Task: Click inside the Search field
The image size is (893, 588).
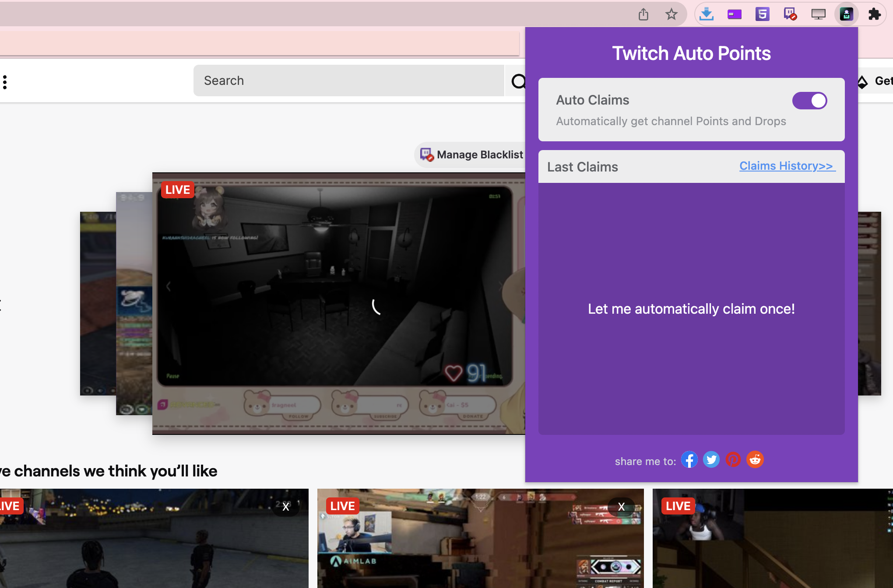Action: click(x=349, y=80)
